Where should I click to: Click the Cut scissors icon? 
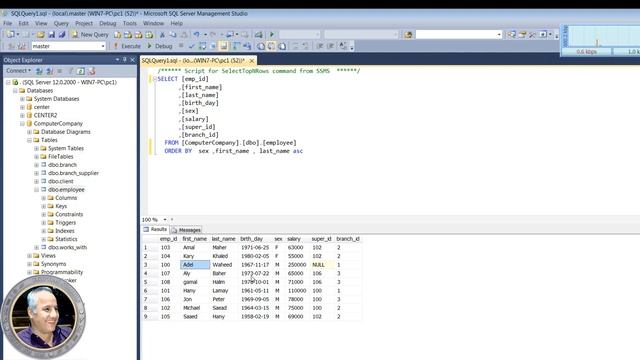click(x=162, y=35)
